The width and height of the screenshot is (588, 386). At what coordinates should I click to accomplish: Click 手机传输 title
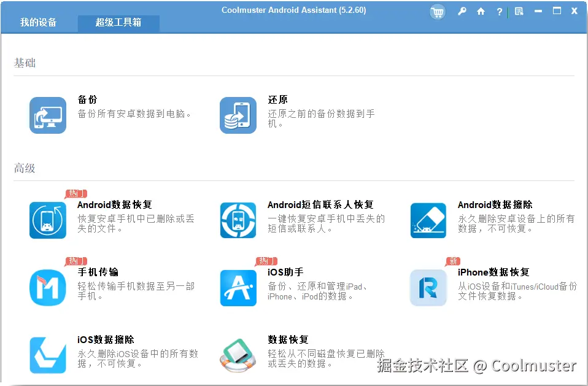tap(98, 272)
